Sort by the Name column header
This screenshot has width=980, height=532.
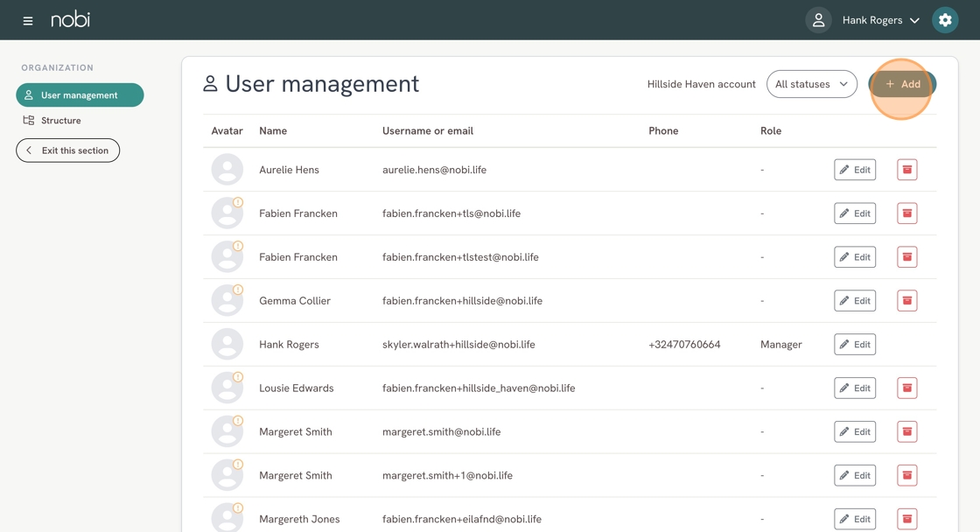tap(273, 131)
